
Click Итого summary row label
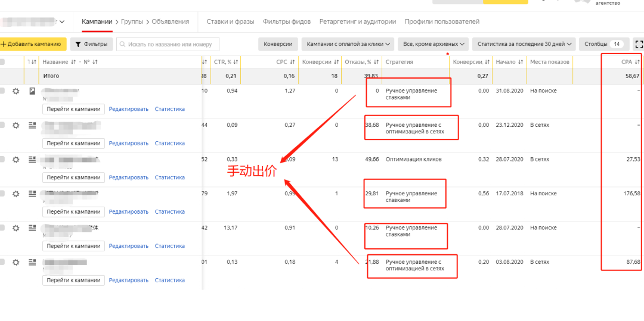click(x=51, y=76)
